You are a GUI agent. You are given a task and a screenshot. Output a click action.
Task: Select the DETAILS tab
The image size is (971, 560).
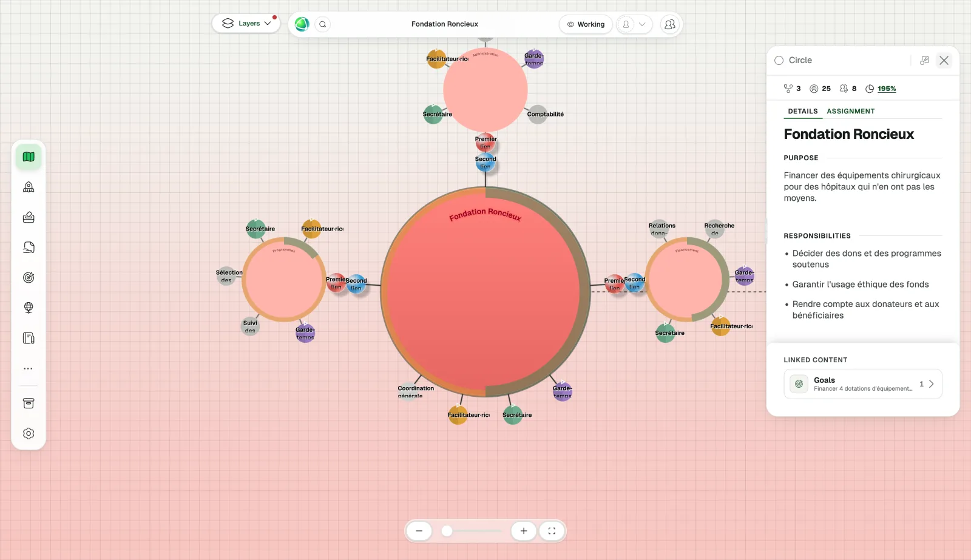tap(802, 111)
